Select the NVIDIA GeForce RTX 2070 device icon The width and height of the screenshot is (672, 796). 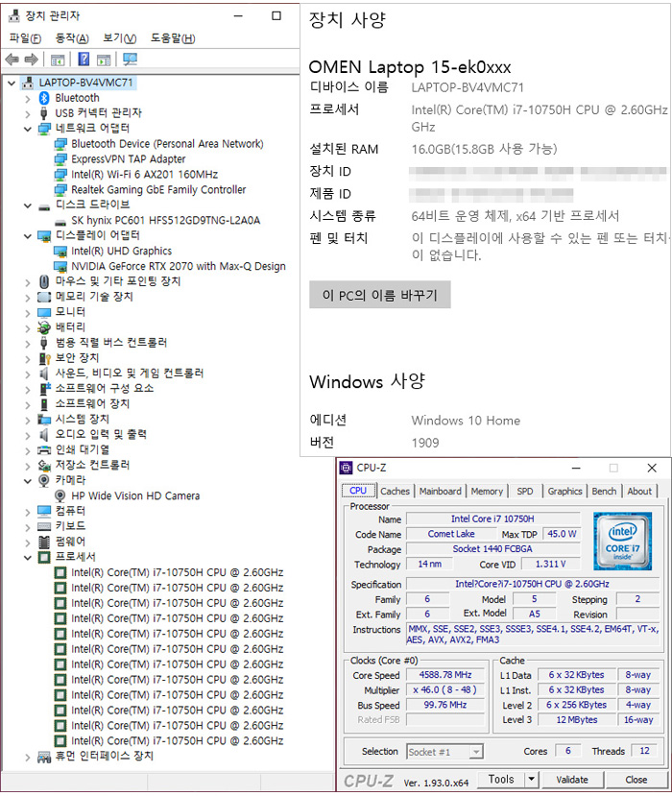point(61,266)
